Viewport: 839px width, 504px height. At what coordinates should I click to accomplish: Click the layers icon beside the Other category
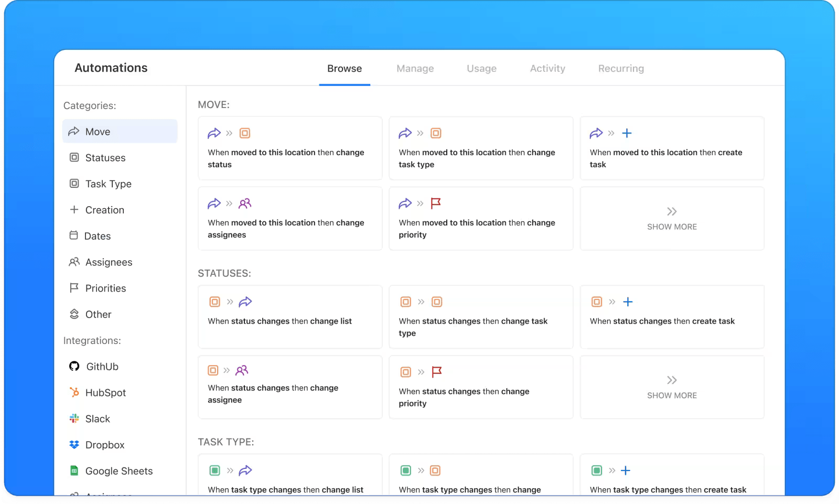[x=74, y=314]
